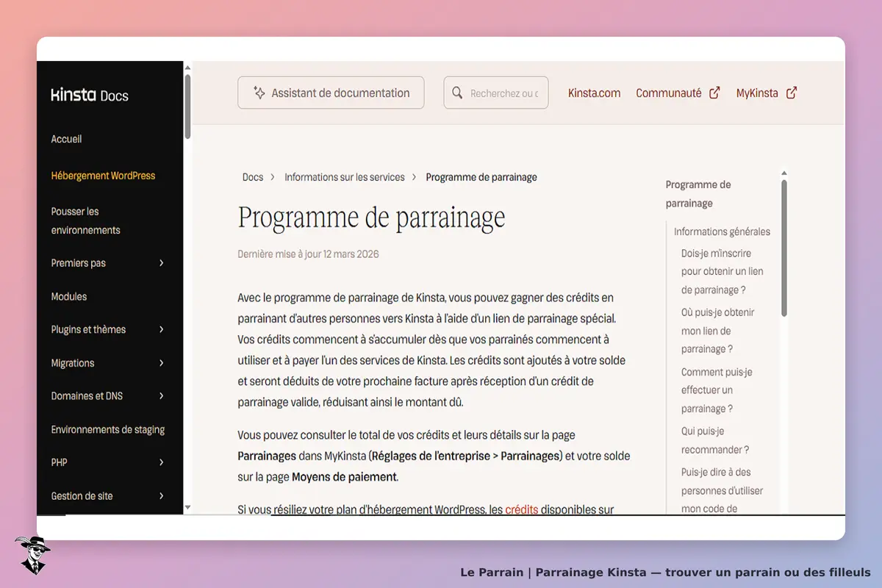Open the Communauté link
The image size is (882, 588).
tap(669, 93)
